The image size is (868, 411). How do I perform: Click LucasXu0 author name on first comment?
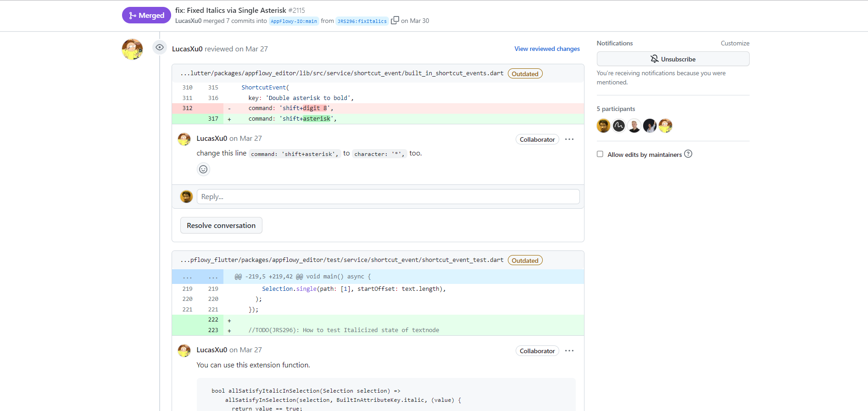click(212, 139)
